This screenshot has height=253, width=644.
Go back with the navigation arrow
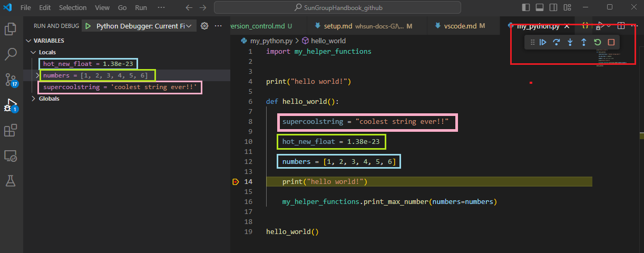click(x=189, y=8)
